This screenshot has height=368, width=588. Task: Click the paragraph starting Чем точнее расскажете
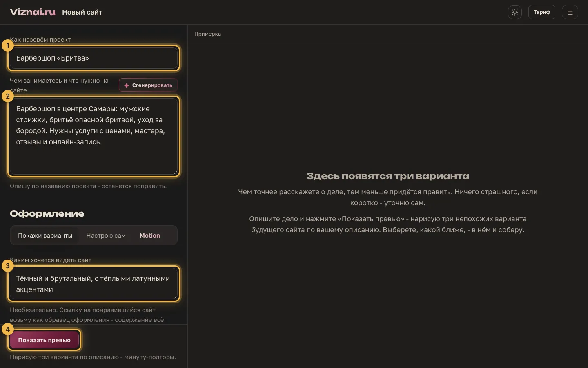[388, 197]
